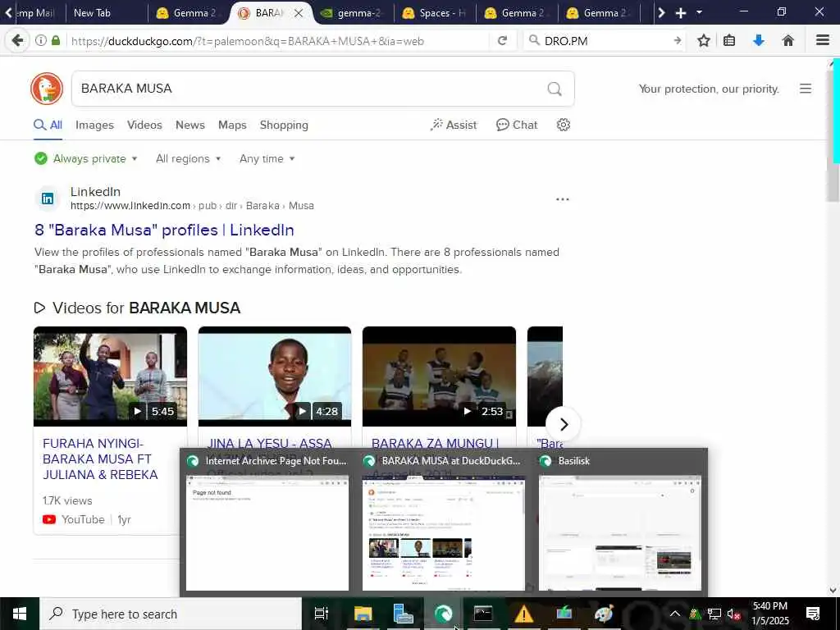This screenshot has height=630, width=840.
Task: Open the Any time filter dropdown
Action: point(267,158)
